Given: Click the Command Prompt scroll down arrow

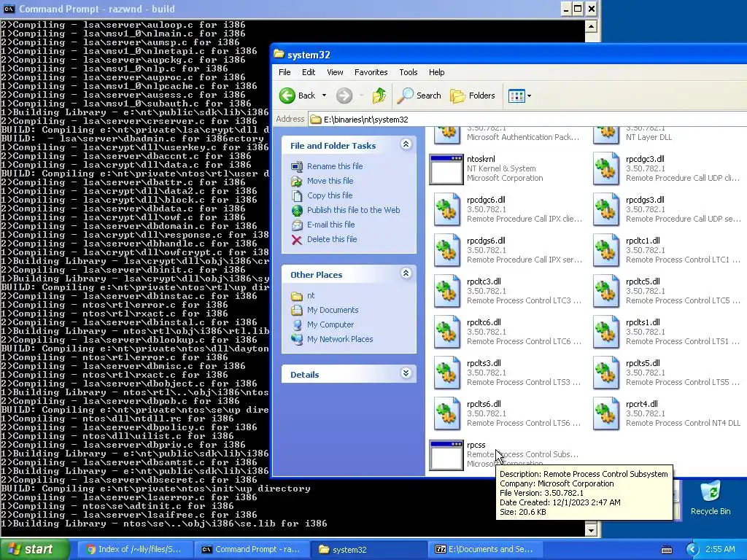Looking at the screenshot, I should coord(591,530).
